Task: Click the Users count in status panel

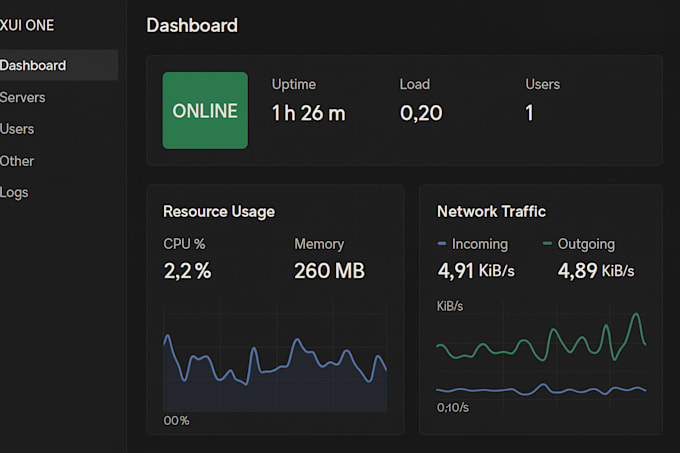Action: click(x=529, y=113)
